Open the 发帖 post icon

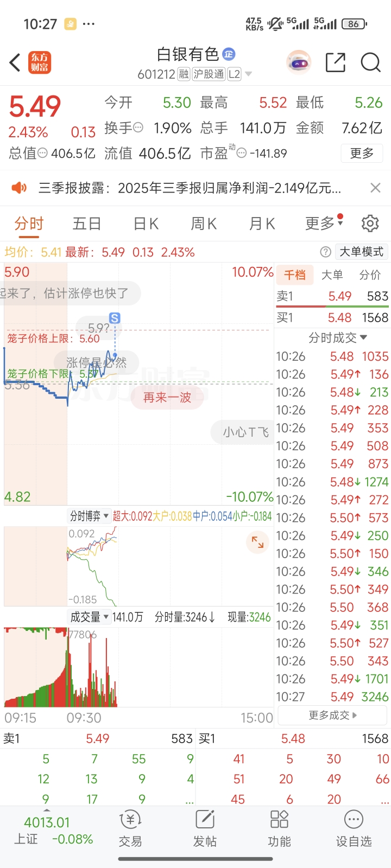tap(205, 828)
